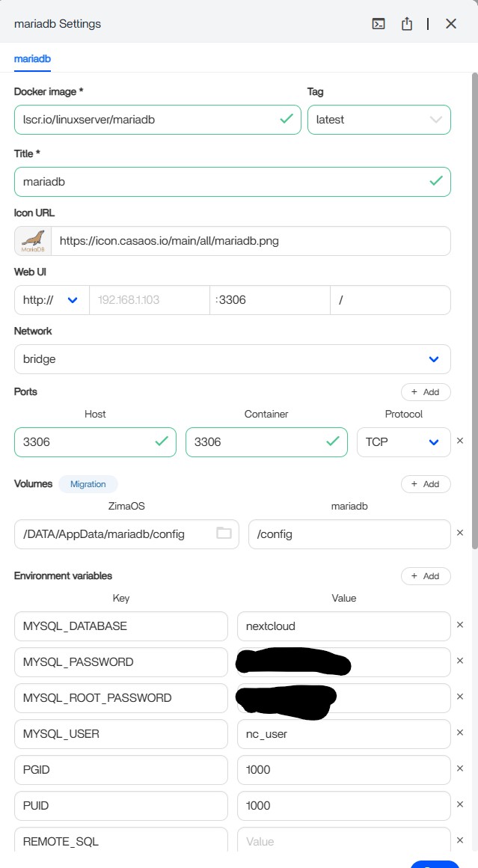
Task: Click the settings panel vertical scrollbar
Action: click(474, 299)
